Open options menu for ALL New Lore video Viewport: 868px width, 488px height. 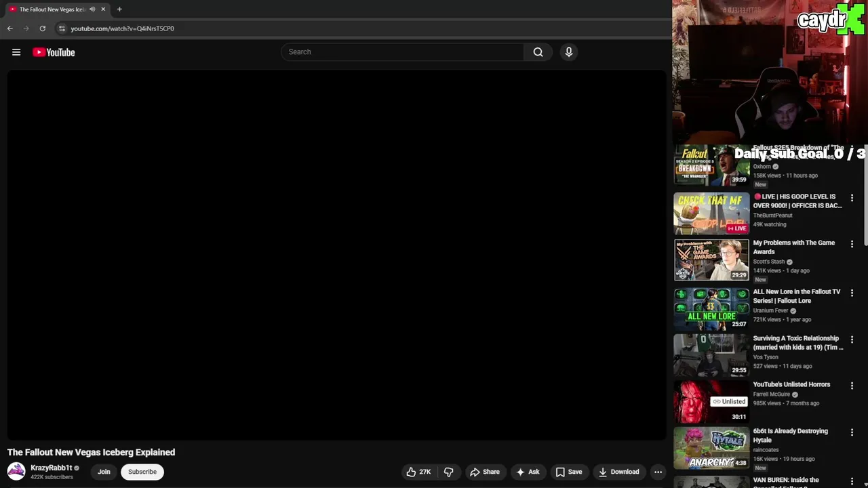click(852, 293)
